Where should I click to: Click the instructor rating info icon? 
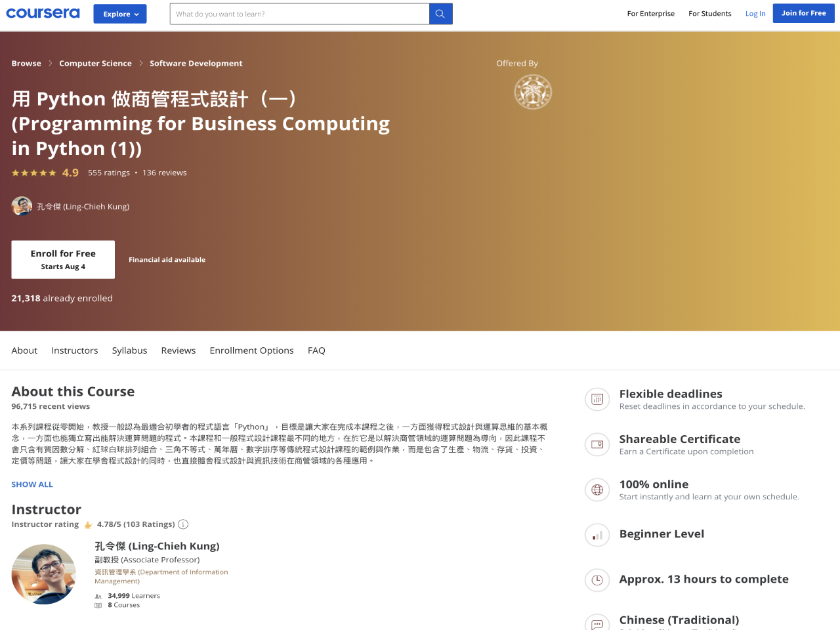pyautogui.click(x=183, y=524)
